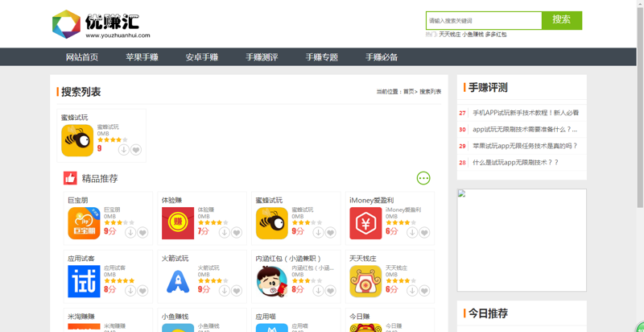Click the heart icon for iMoney爱盈利
The height and width of the screenshot is (332, 644).
click(424, 233)
